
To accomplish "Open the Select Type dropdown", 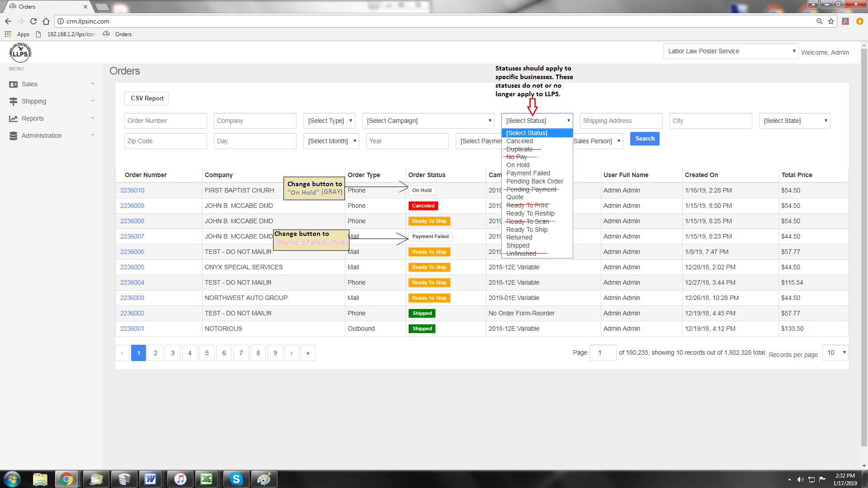I will (329, 121).
